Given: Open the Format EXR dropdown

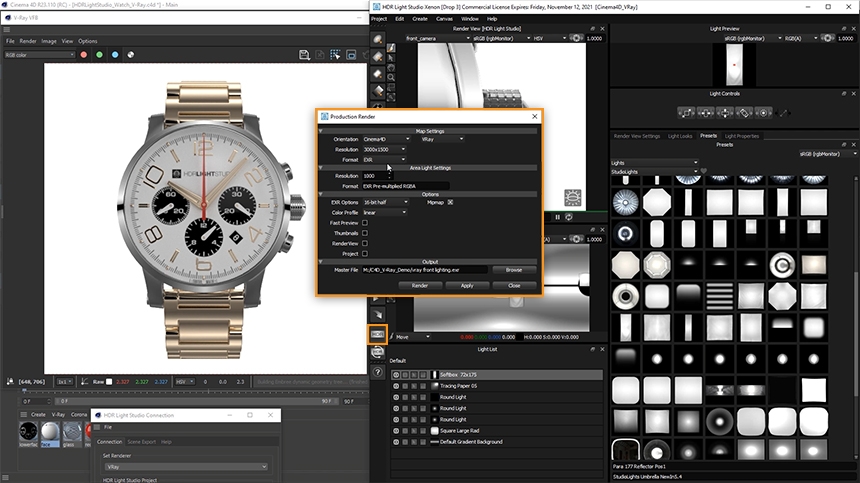Looking at the screenshot, I should click(x=384, y=160).
